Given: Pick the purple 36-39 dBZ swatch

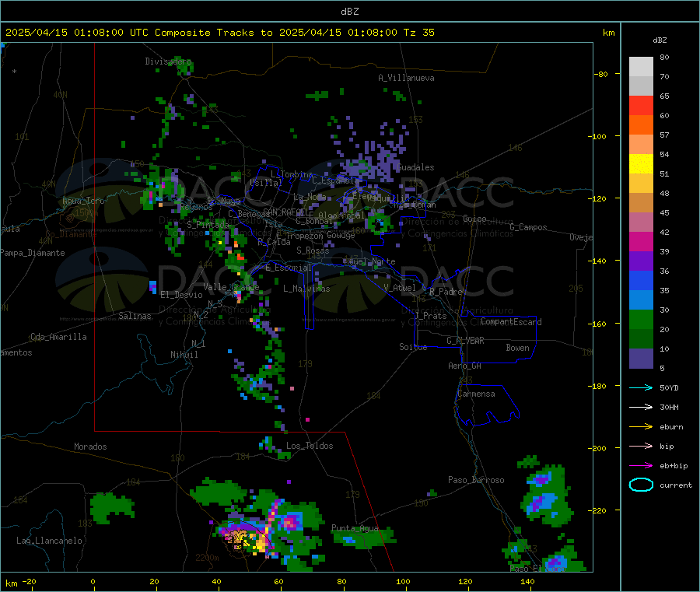Looking at the screenshot, I should click(x=641, y=261).
